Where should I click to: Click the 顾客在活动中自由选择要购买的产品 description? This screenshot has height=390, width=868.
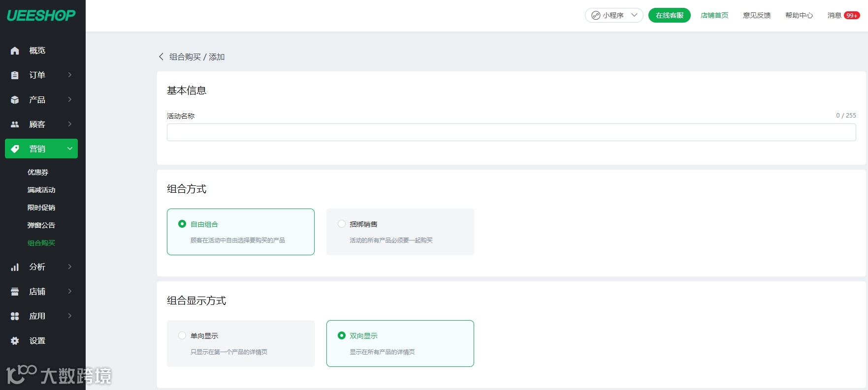coord(238,240)
